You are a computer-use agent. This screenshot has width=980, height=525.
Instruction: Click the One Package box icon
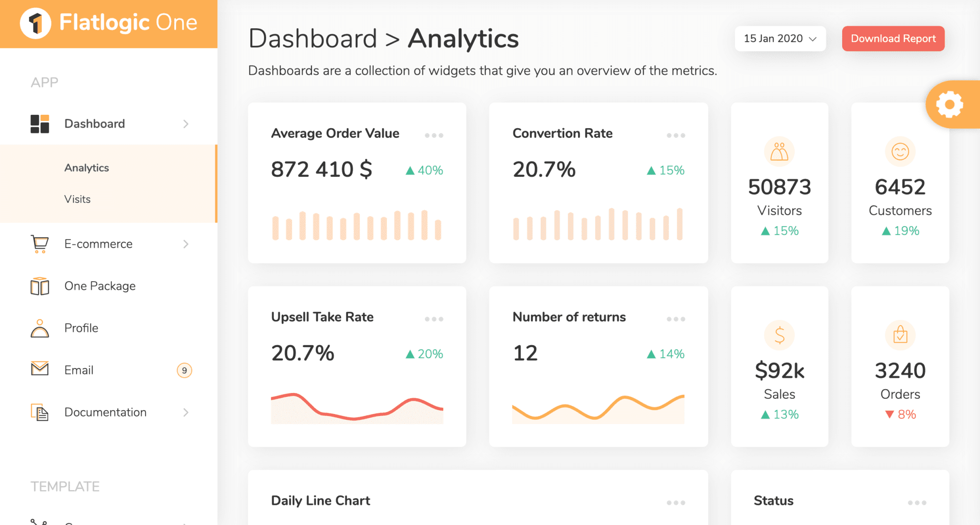[x=40, y=286]
